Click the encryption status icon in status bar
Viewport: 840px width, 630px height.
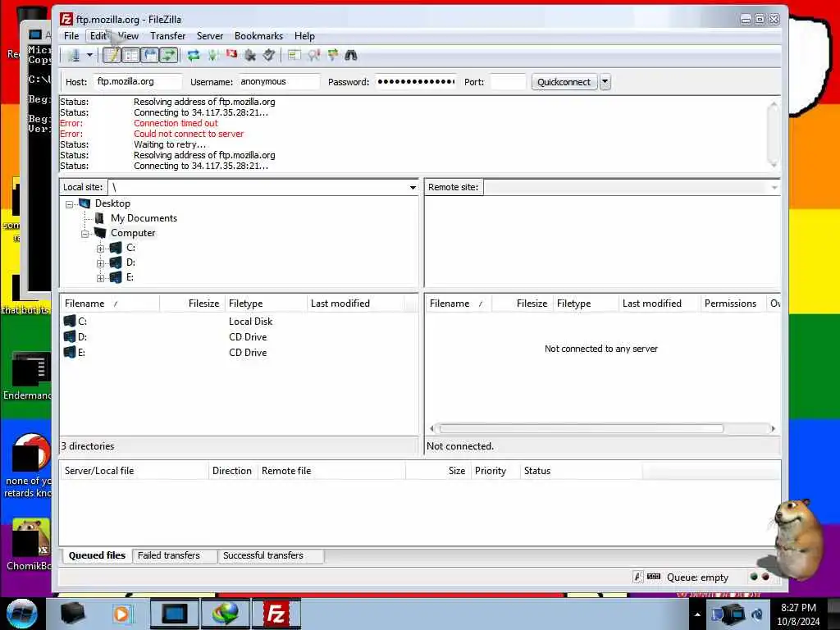pos(637,577)
